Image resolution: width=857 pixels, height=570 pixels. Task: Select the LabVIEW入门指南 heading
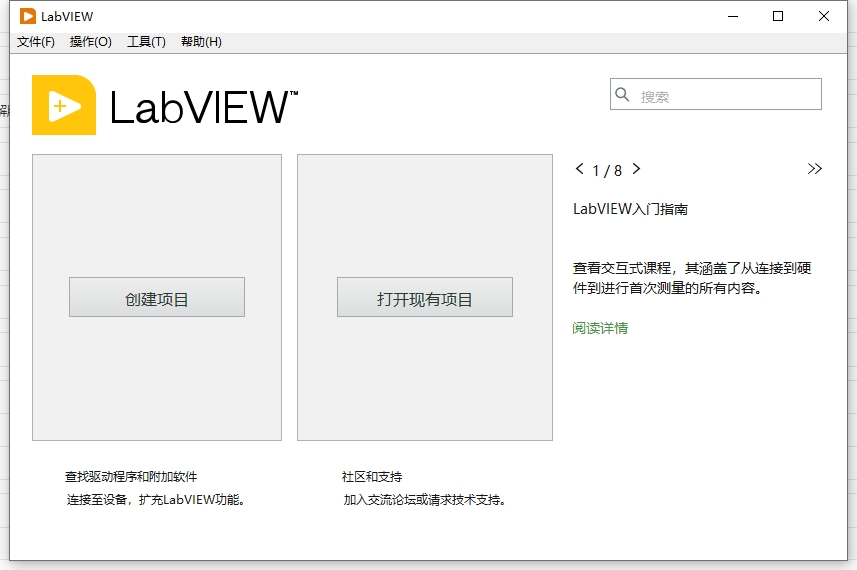click(x=630, y=209)
